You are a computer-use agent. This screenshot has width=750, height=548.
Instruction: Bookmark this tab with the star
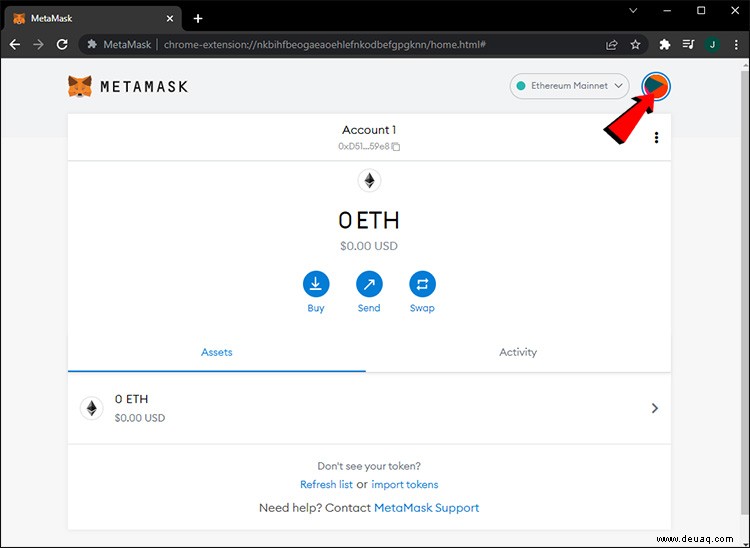tap(635, 44)
